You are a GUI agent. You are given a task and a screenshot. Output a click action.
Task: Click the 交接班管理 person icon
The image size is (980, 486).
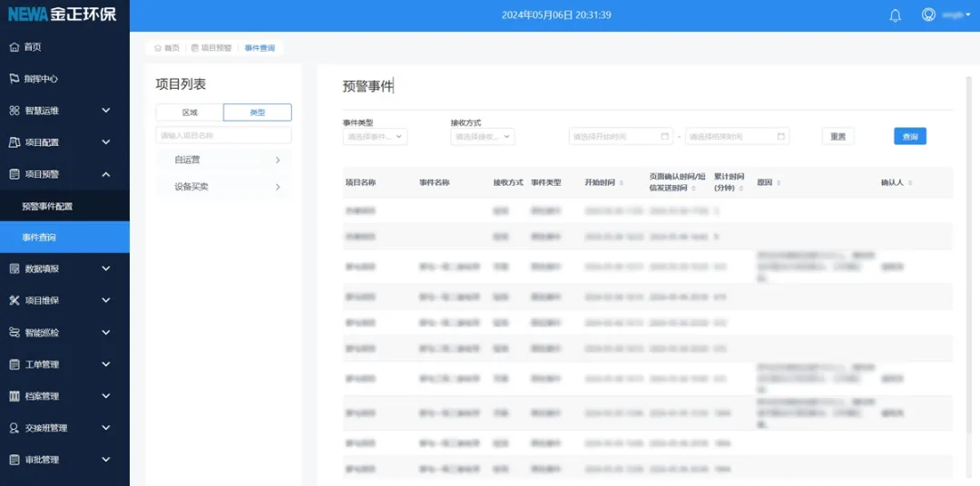tap(15, 428)
